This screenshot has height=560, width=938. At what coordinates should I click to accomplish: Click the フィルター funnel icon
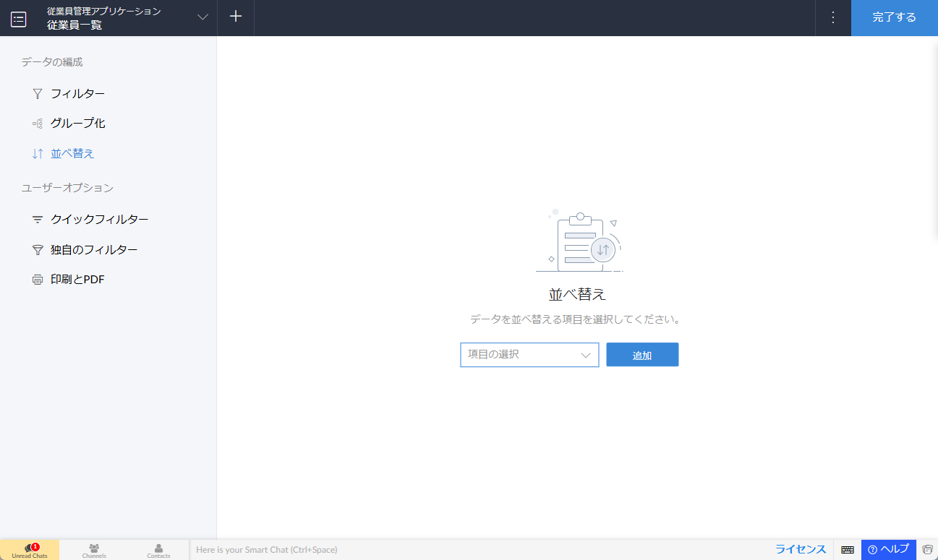click(38, 94)
